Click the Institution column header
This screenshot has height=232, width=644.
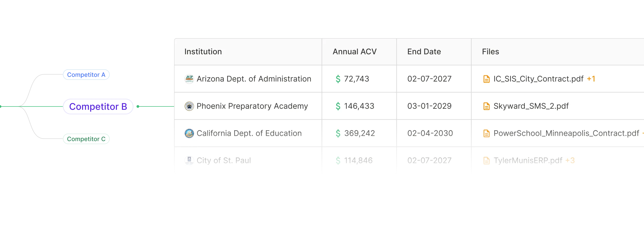[x=203, y=51]
